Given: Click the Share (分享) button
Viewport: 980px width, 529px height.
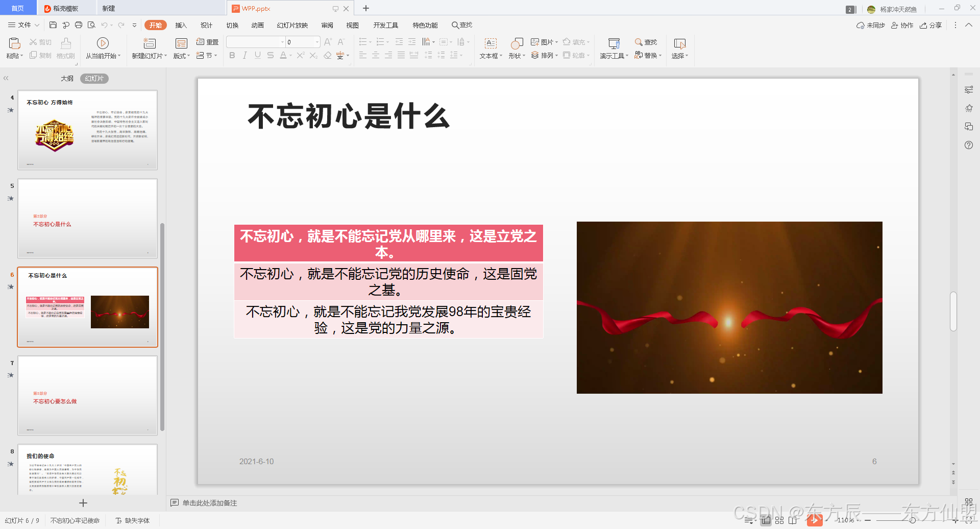Looking at the screenshot, I should 930,25.
